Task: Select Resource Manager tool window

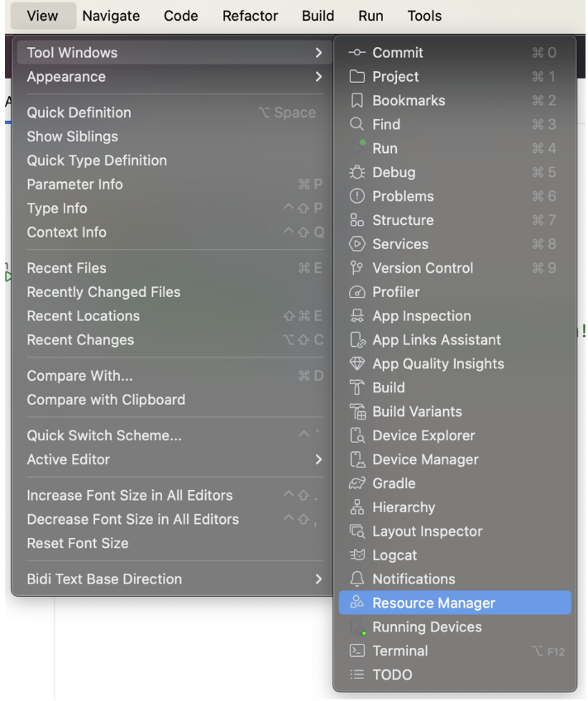Action: tap(433, 603)
